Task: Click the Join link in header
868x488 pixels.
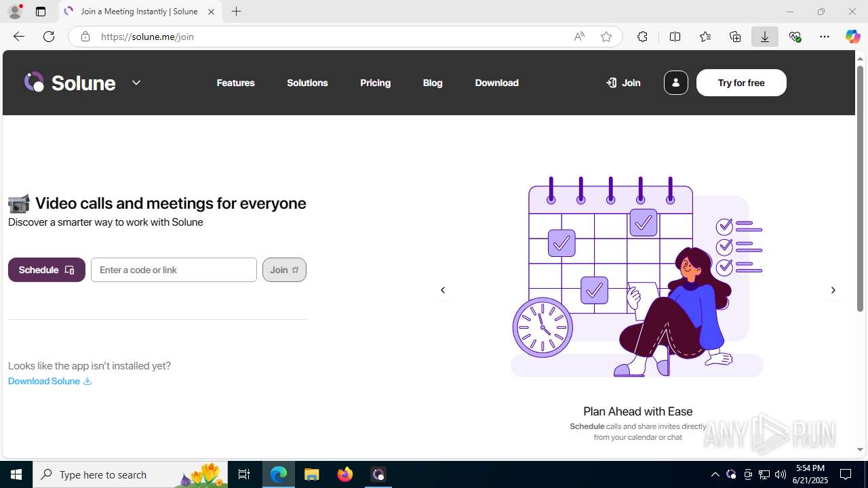Action: (623, 83)
